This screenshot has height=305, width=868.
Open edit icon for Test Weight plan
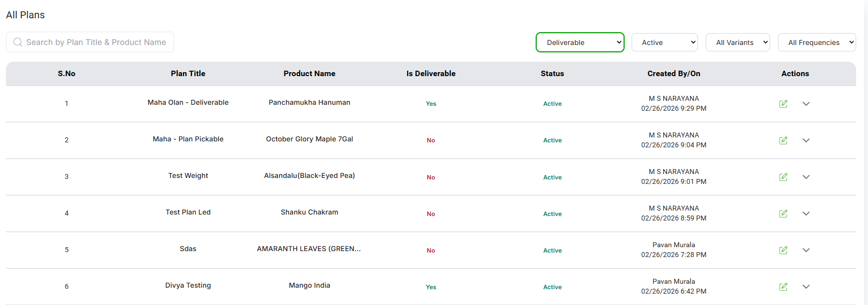pos(783,177)
